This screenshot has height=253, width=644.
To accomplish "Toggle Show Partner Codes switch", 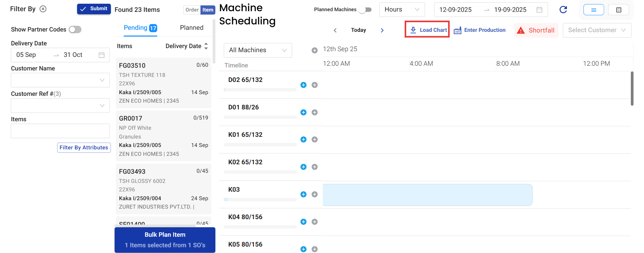I will pyautogui.click(x=75, y=30).
